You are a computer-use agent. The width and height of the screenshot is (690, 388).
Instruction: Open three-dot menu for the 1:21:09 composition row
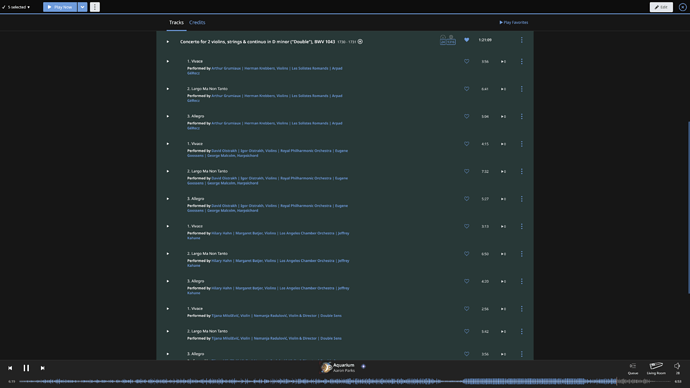(521, 40)
